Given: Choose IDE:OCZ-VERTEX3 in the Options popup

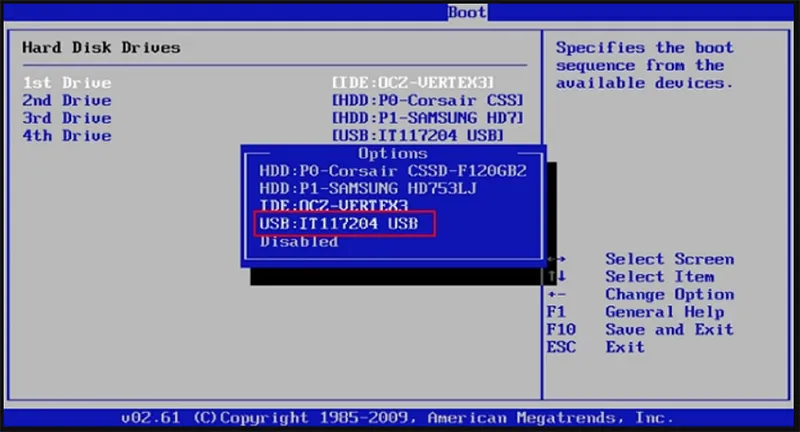Looking at the screenshot, I should [334, 206].
